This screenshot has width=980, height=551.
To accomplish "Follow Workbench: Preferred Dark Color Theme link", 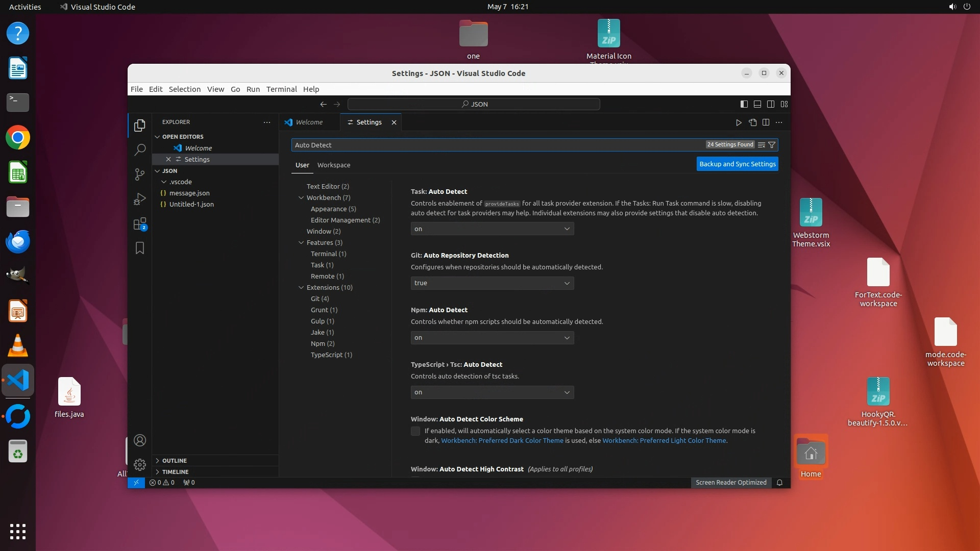I will (x=502, y=441).
